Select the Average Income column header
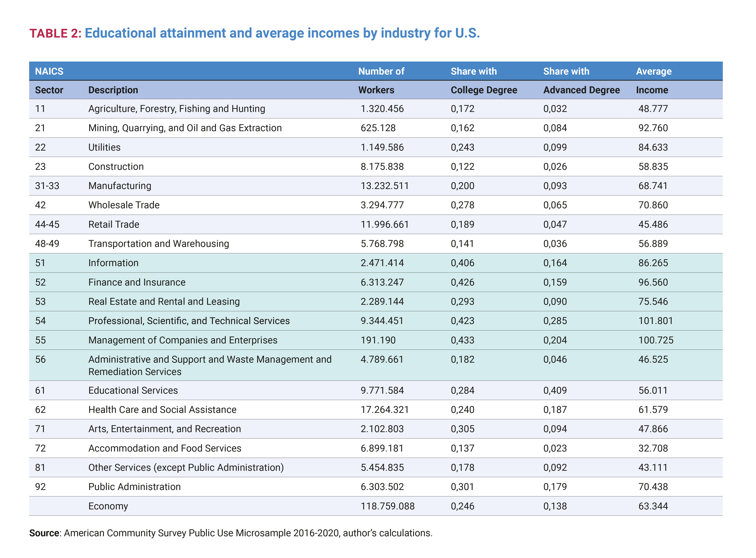Screen dimensions: 756x558 coord(653,71)
